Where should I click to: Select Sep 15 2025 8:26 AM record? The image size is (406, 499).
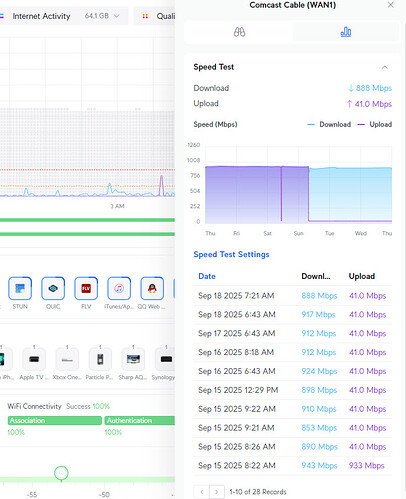pos(292,447)
